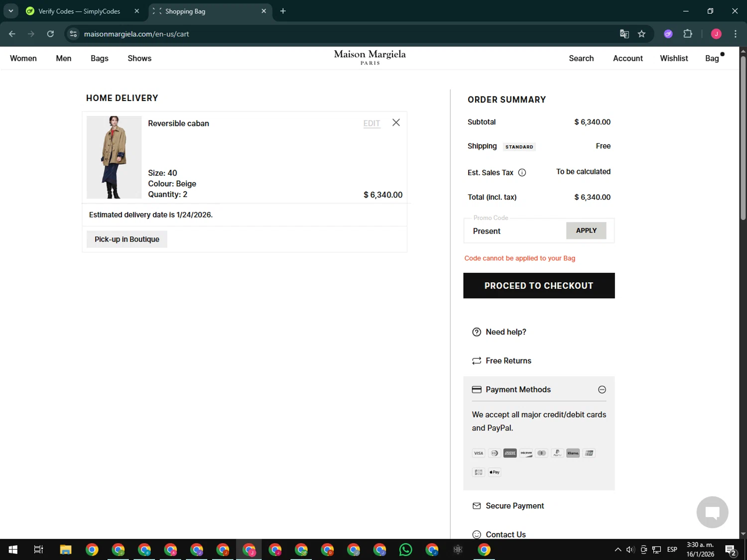This screenshot has height=560, width=747.
Task: Click the Need help question mark icon
Action: (477, 332)
